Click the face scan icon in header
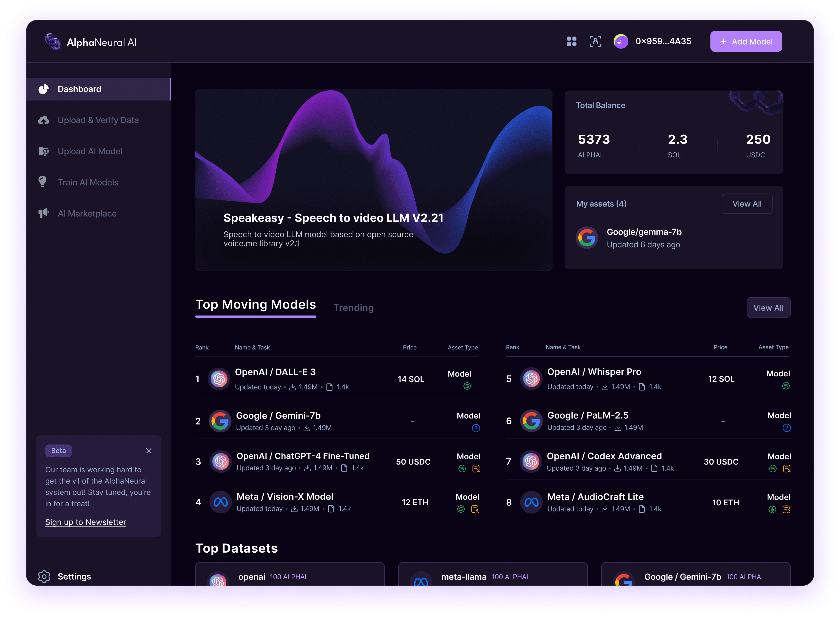The image size is (840, 618). (595, 42)
